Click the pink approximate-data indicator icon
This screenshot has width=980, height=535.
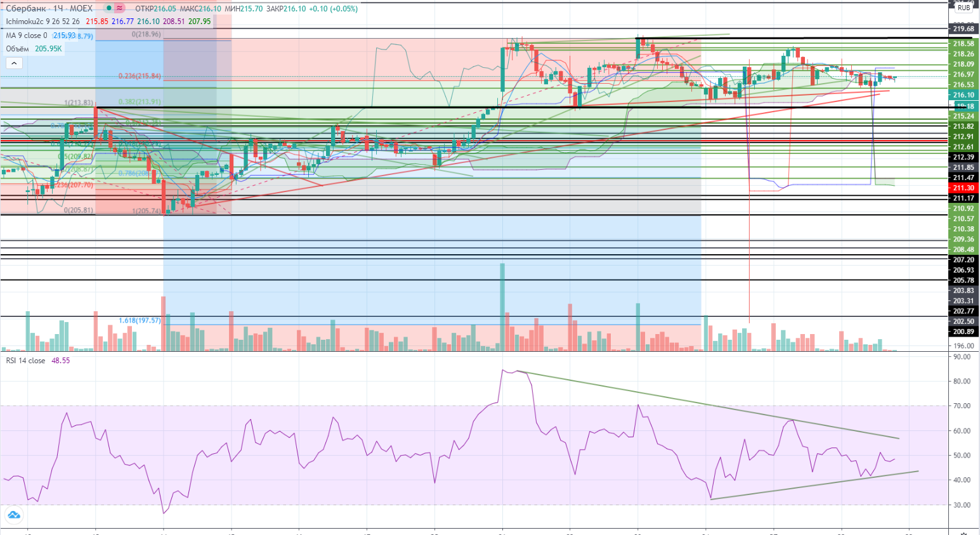[x=119, y=8]
